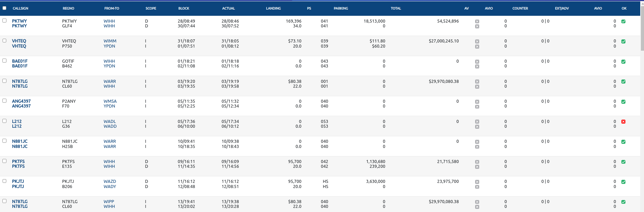
Task: Click the red X status icon for L212
Action: point(623,122)
